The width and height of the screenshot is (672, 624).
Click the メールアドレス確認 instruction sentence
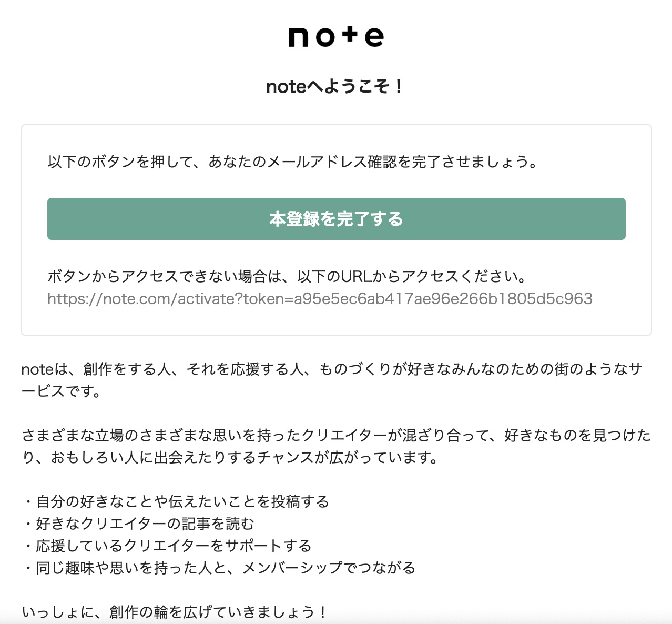293,162
